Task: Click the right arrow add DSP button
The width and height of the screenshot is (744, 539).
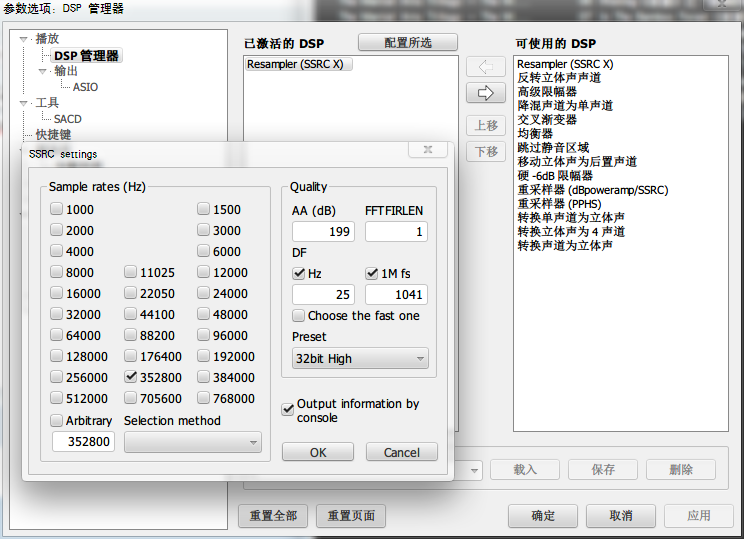Action: [486, 93]
